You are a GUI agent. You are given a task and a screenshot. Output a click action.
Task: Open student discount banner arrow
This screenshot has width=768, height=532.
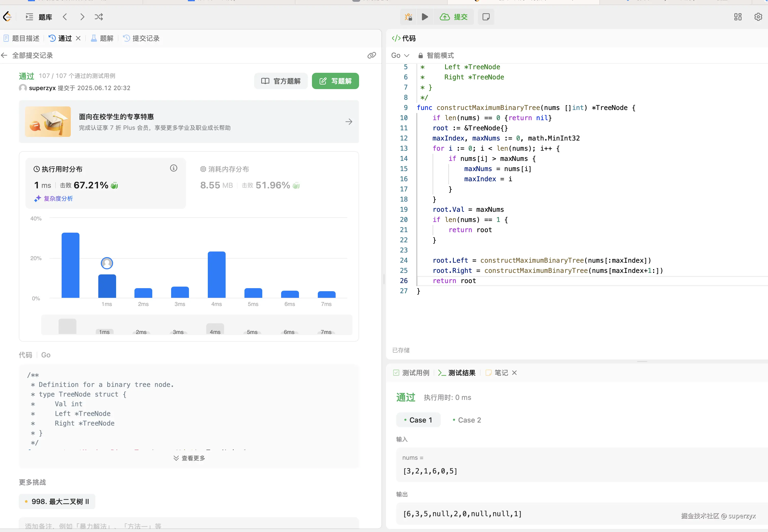point(349,122)
